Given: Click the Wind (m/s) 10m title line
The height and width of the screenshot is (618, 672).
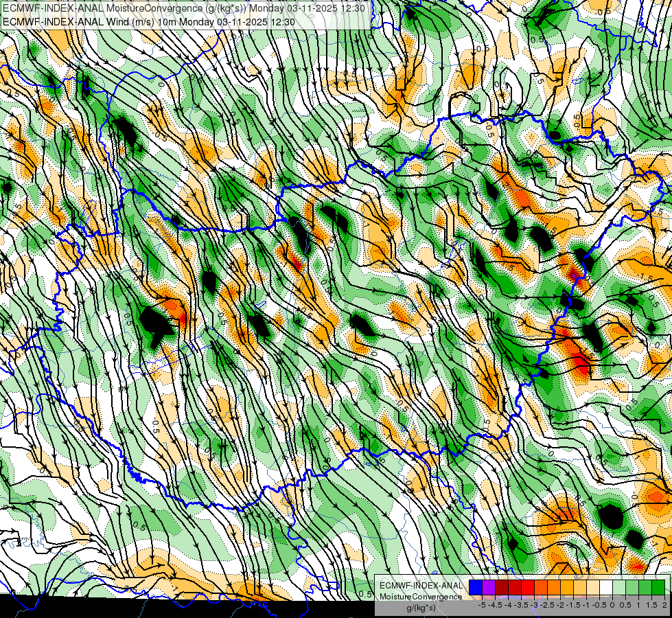Looking at the screenshot, I should pyautogui.click(x=149, y=21).
